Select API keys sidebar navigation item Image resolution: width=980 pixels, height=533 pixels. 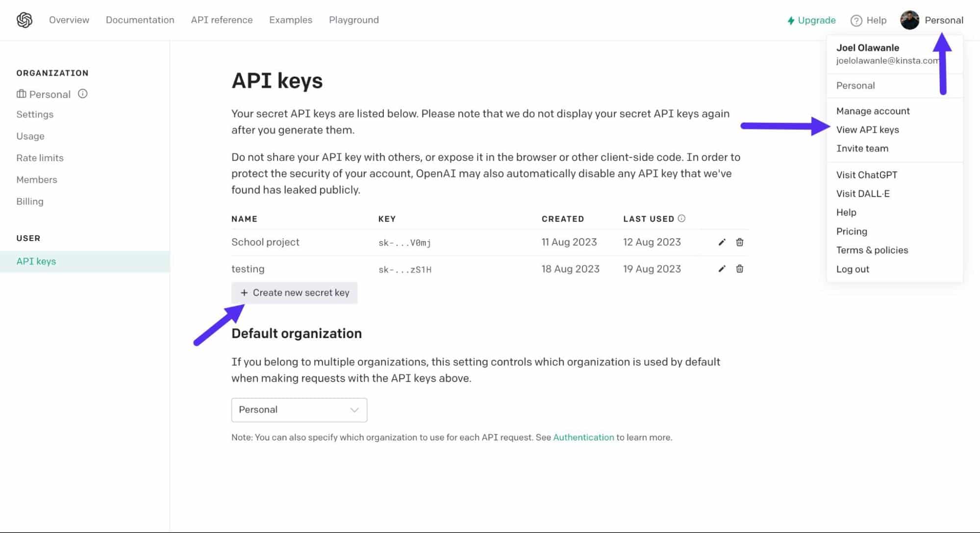pos(36,261)
